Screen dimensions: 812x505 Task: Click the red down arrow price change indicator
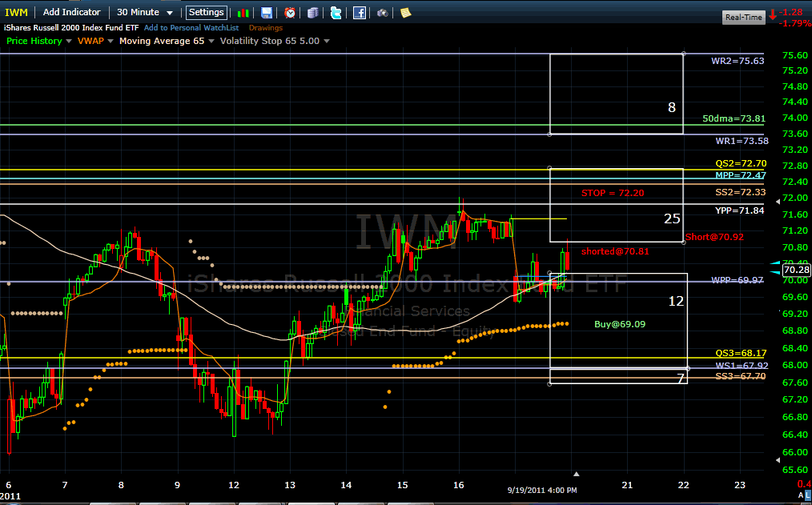[773, 15]
